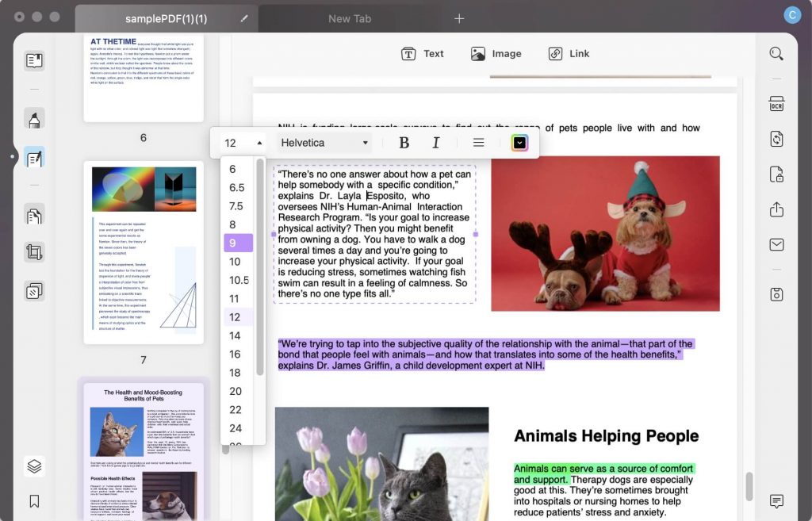Viewport: 812px width, 521px height.
Task: Open the text alignment dropdown
Action: (478, 142)
